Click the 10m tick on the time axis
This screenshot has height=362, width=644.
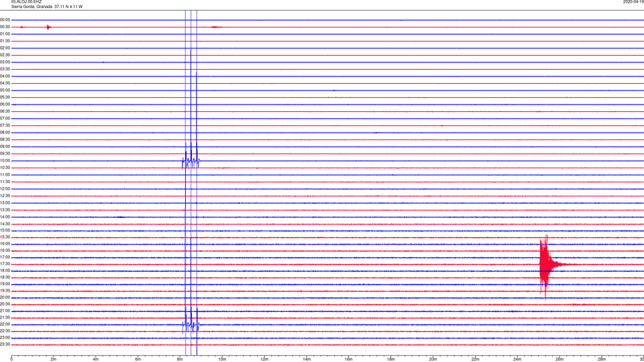222,359
